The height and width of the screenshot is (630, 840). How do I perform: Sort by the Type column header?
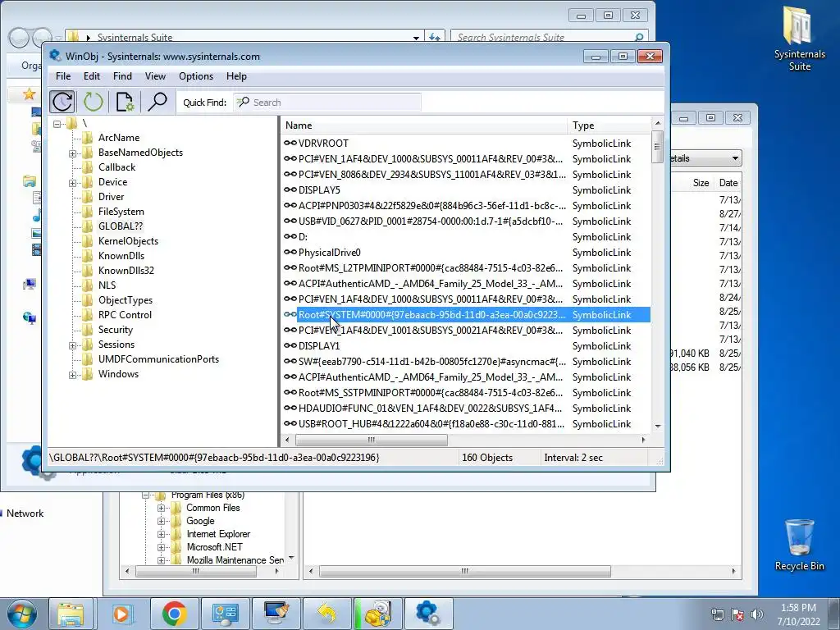click(609, 126)
